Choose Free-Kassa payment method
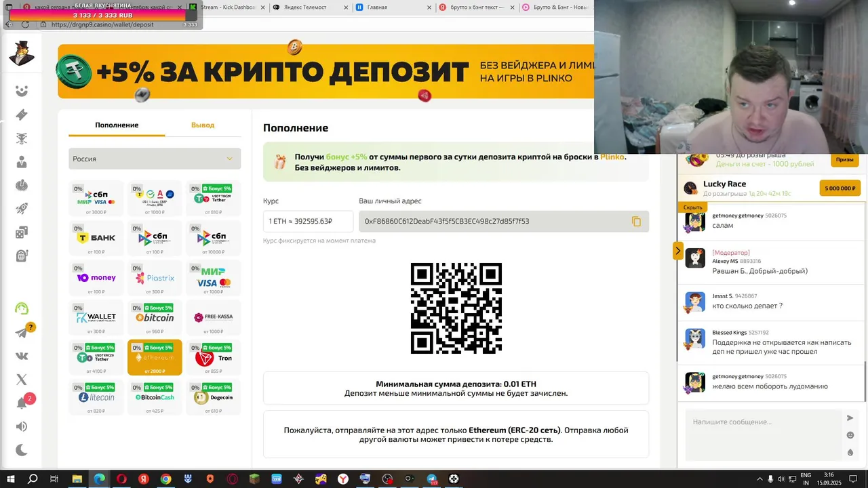The height and width of the screenshot is (488, 868). point(214,318)
